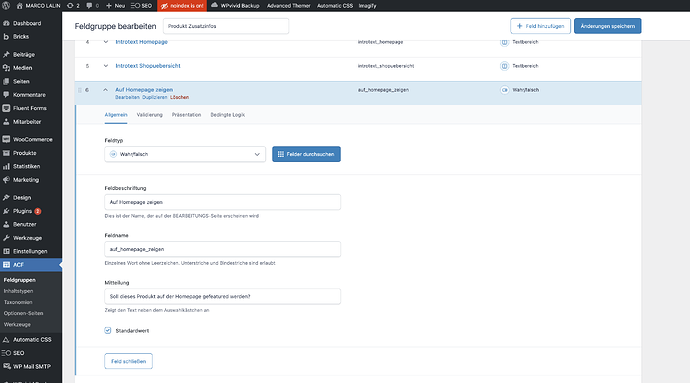Collapse the Auf Homepage zeigen field row
Image resolution: width=690 pixels, height=383 pixels.
[106, 90]
